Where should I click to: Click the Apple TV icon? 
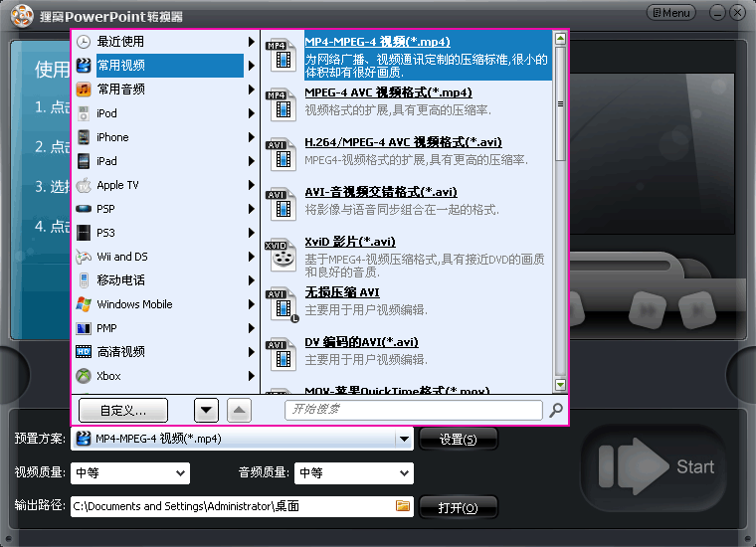pos(84,185)
